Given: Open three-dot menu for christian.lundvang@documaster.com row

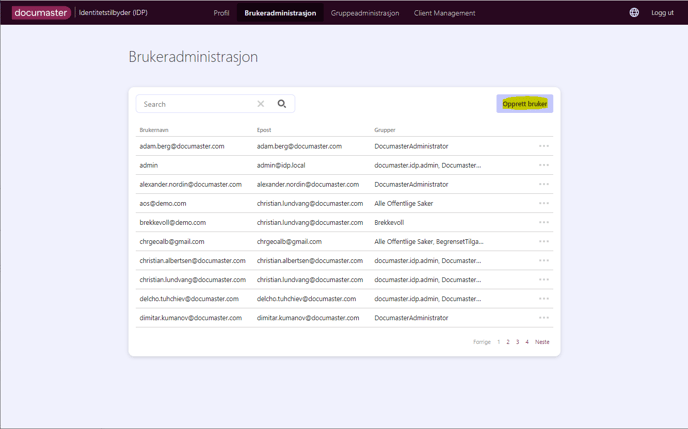Looking at the screenshot, I should (544, 280).
